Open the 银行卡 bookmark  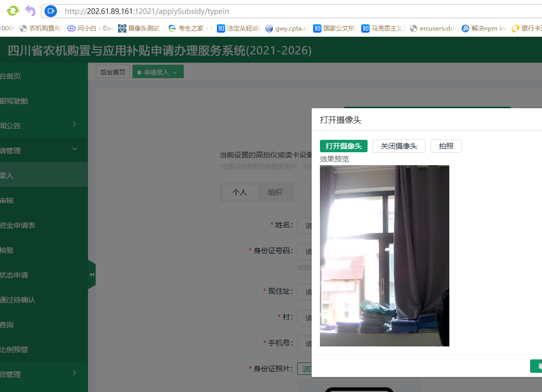click(527, 28)
